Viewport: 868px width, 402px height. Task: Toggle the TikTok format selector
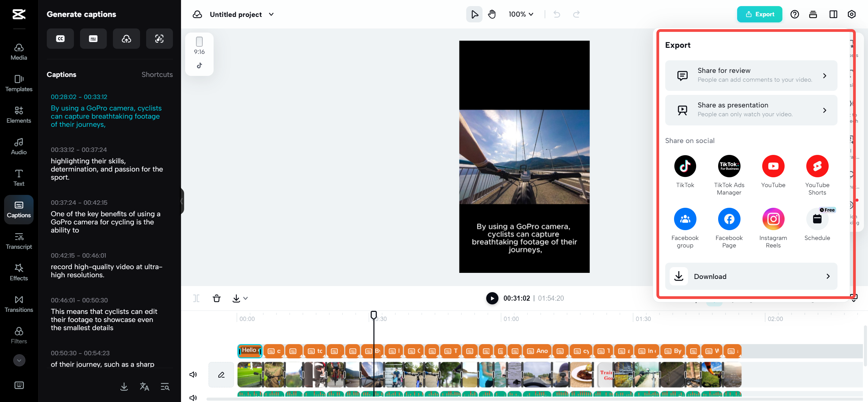click(199, 65)
